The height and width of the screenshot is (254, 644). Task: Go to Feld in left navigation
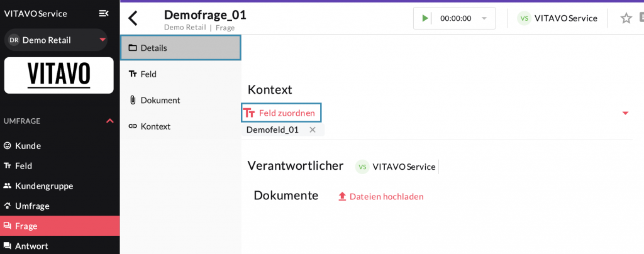pos(23,166)
